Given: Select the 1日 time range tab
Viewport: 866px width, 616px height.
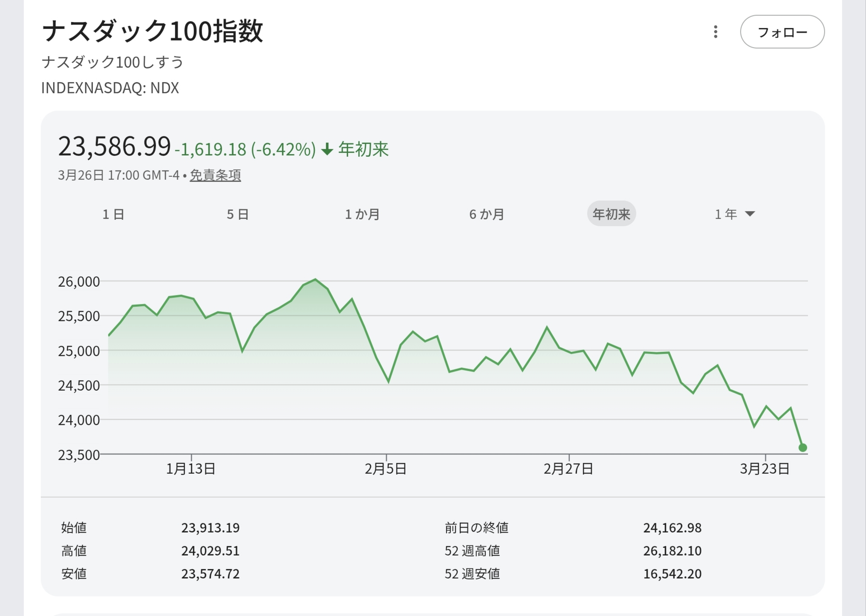Looking at the screenshot, I should point(113,214).
